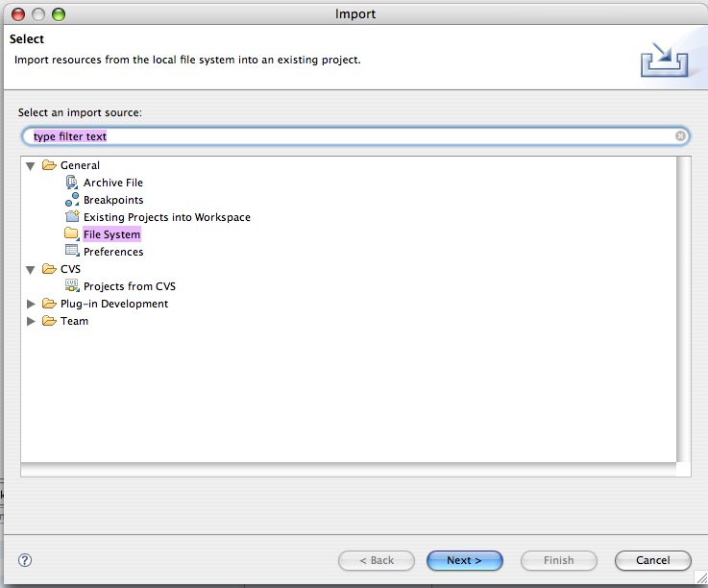
Task: Click the Preferences icon in the tree
Action: click(x=71, y=252)
